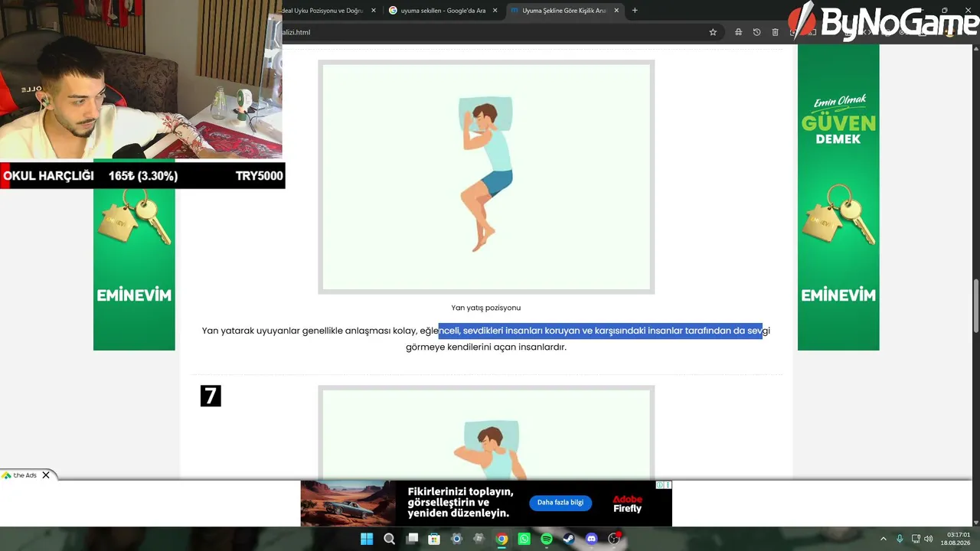Image resolution: width=980 pixels, height=551 pixels.
Task: Close the 'uyuma sekillen - Google'da Ara' tab
Action: point(495,11)
